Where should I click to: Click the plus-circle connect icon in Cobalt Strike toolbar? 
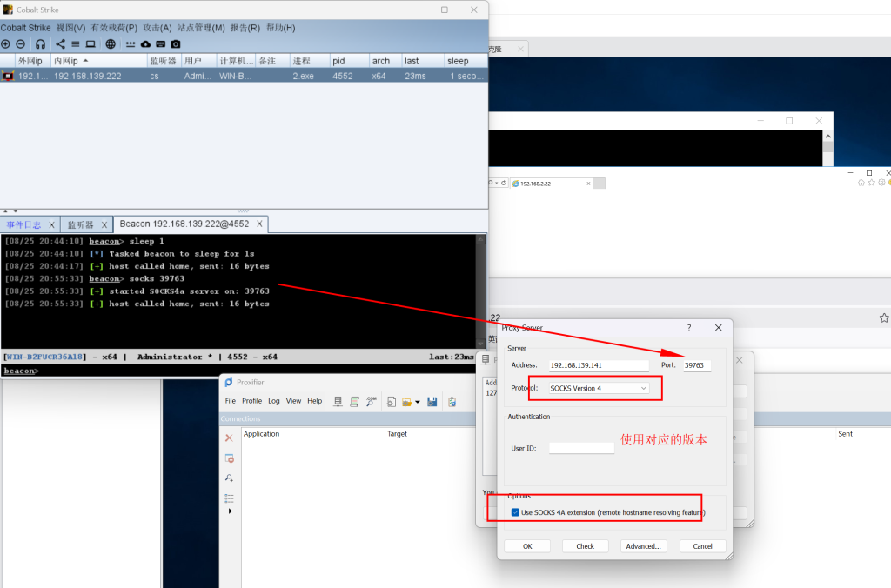(x=6, y=43)
